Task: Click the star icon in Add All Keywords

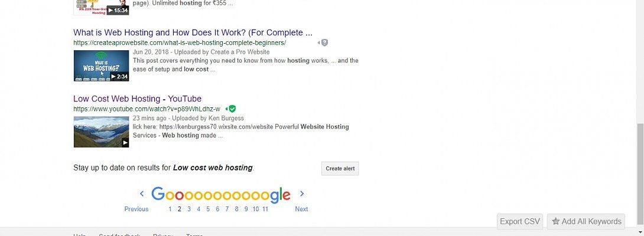Action: click(x=556, y=221)
